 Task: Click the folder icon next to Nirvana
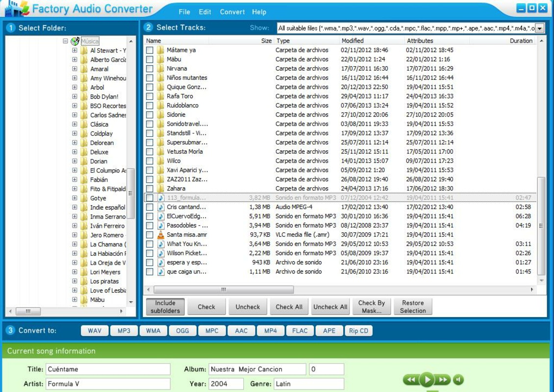(161, 69)
